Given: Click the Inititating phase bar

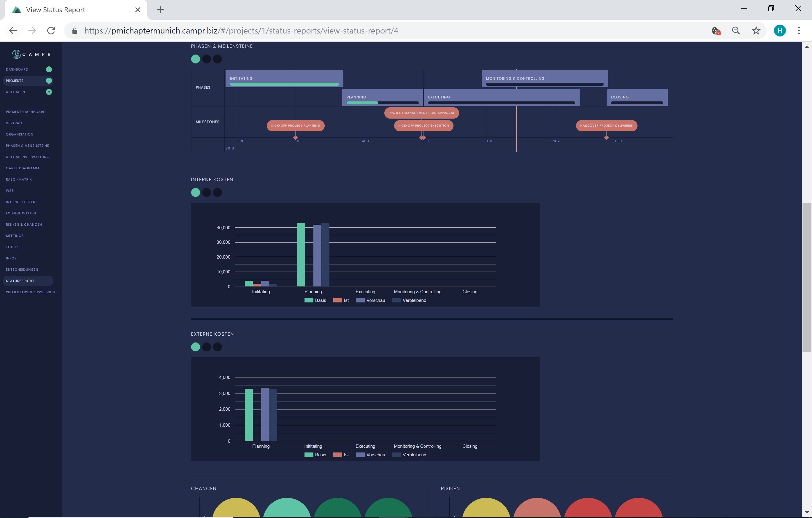Looking at the screenshot, I should [x=284, y=79].
